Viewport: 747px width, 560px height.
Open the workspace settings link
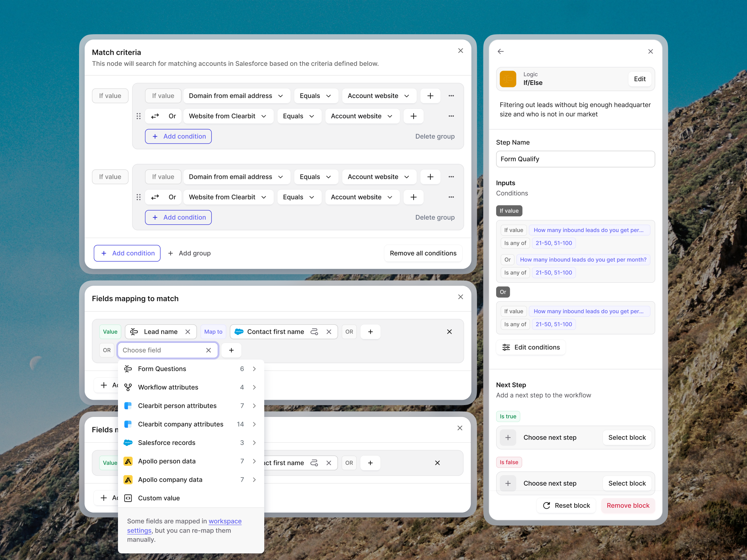225,521
